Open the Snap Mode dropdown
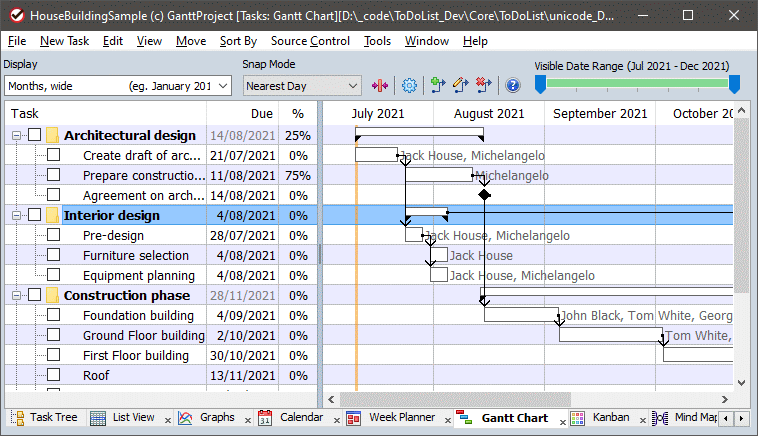The height and width of the screenshot is (436, 758). (x=352, y=86)
